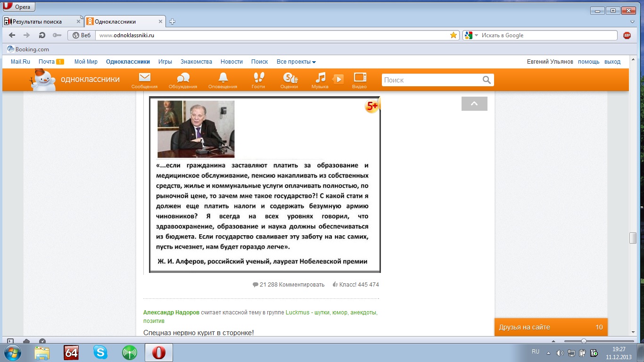Open Skype from the taskbar
Image resolution: width=644 pixels, height=362 pixels.
(x=100, y=352)
